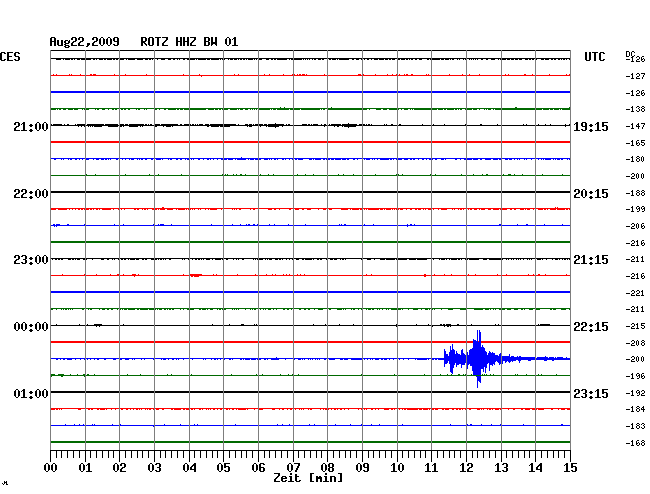The image size is (650, 494).
Task: Click DC offset value -199
Action: coord(635,210)
